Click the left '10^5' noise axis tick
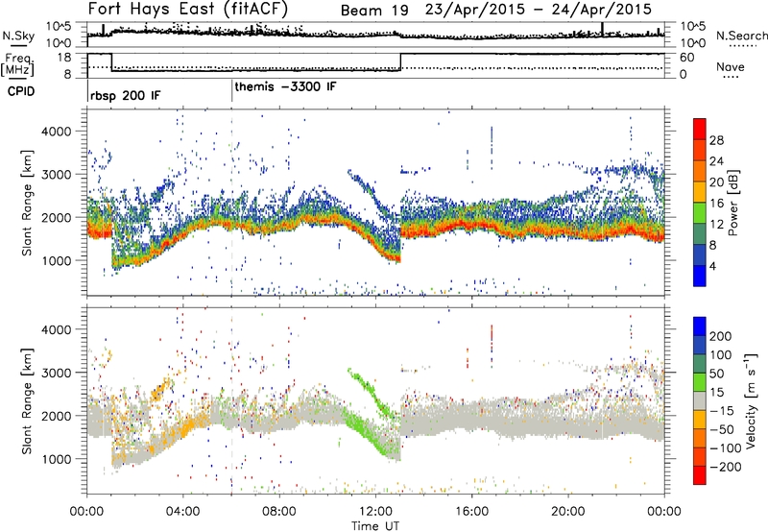Image resolution: width=768 pixels, height=532 pixels. [58, 26]
